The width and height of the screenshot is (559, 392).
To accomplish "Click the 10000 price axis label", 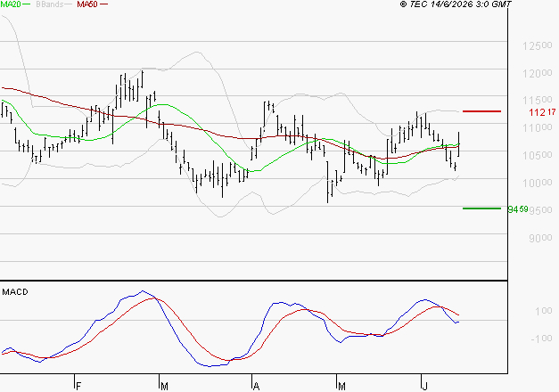I will point(538,183).
